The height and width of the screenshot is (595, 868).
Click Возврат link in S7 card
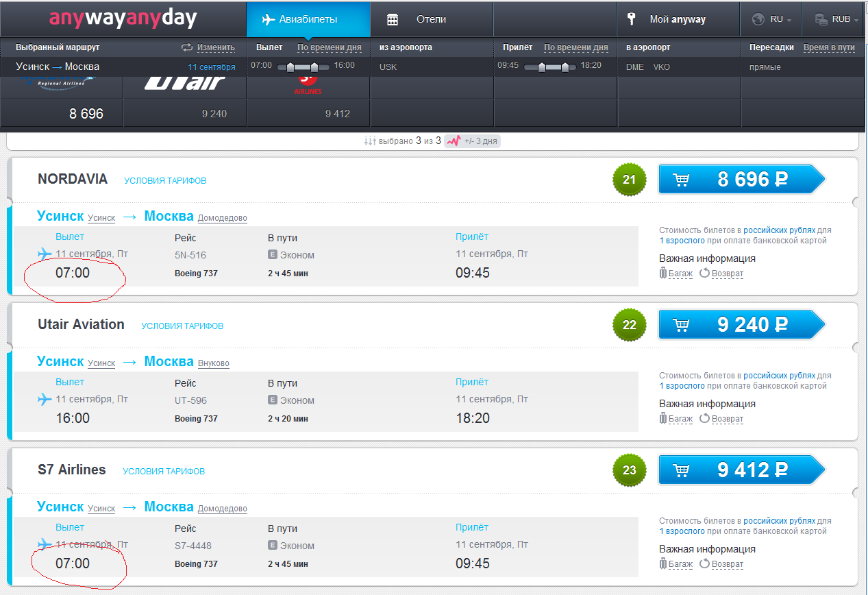coord(728,564)
